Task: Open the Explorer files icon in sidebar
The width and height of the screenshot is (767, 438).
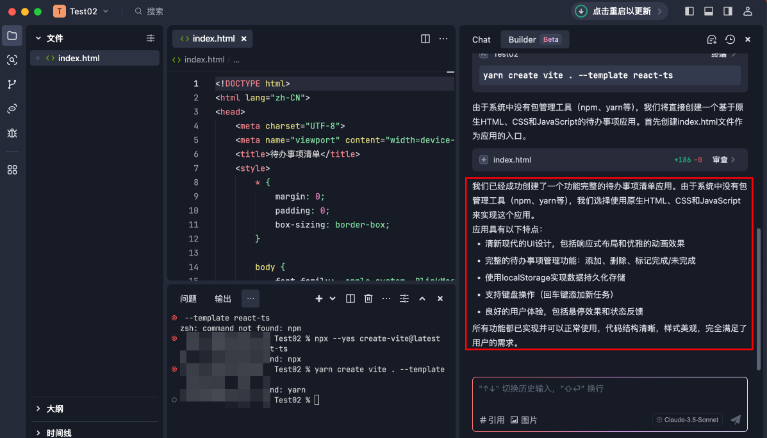Action: click(12, 36)
